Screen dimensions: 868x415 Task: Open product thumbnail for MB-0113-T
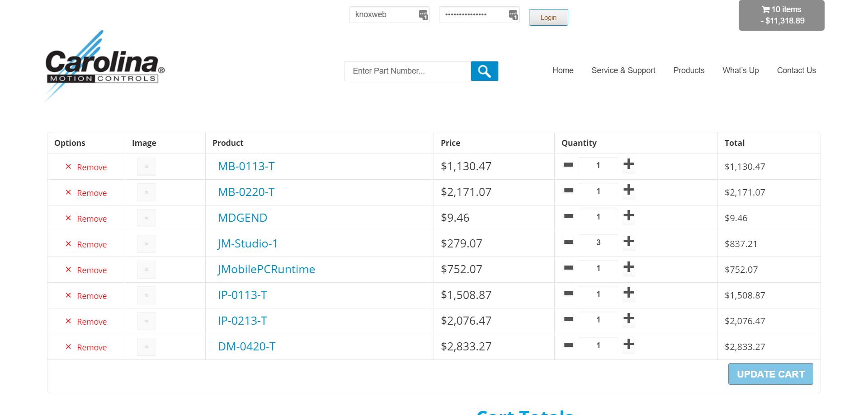point(146,167)
